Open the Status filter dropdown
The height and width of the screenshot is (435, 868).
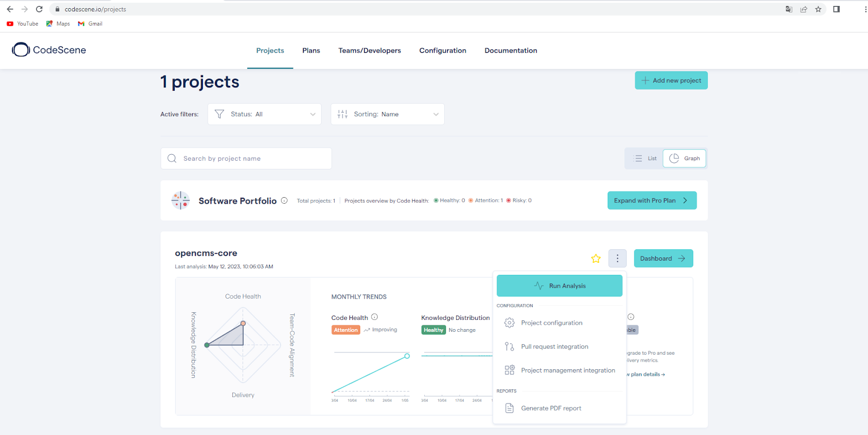point(265,114)
